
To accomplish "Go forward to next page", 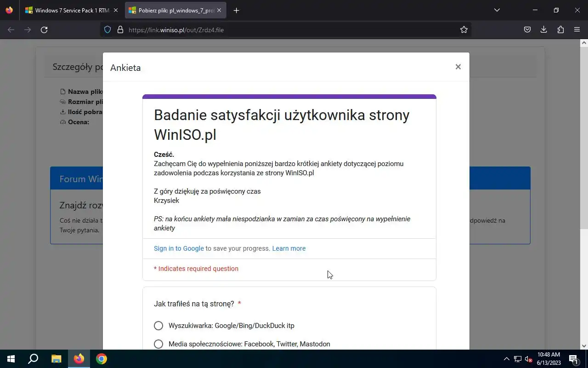I will tap(28, 29).
